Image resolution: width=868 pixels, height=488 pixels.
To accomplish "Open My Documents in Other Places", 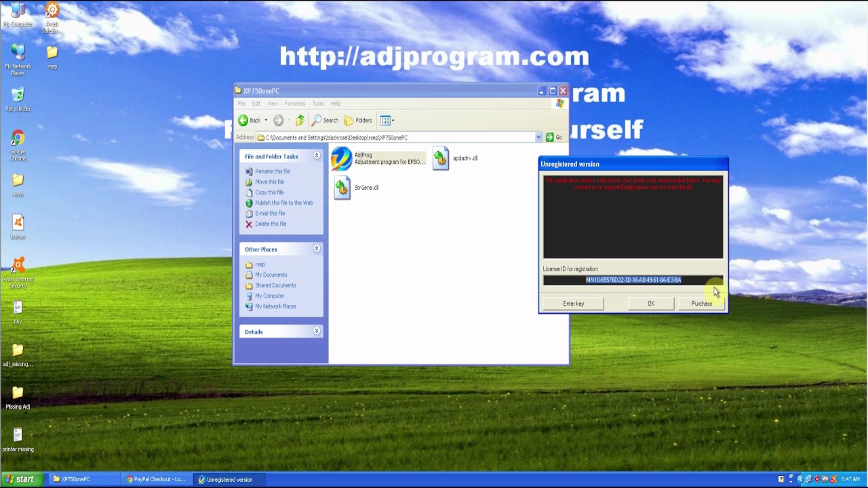I will click(271, 274).
